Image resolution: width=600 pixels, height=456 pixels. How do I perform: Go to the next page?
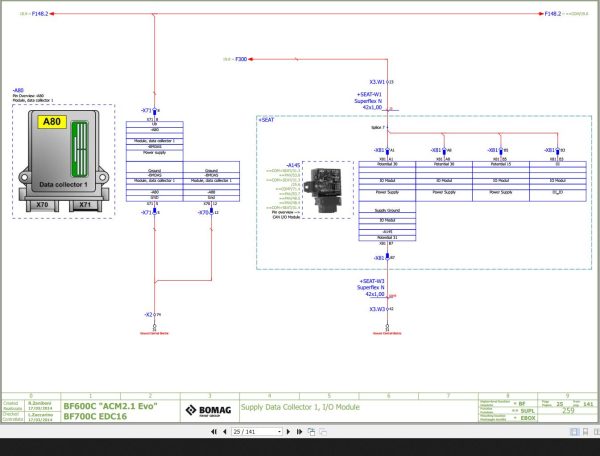pyautogui.click(x=288, y=432)
